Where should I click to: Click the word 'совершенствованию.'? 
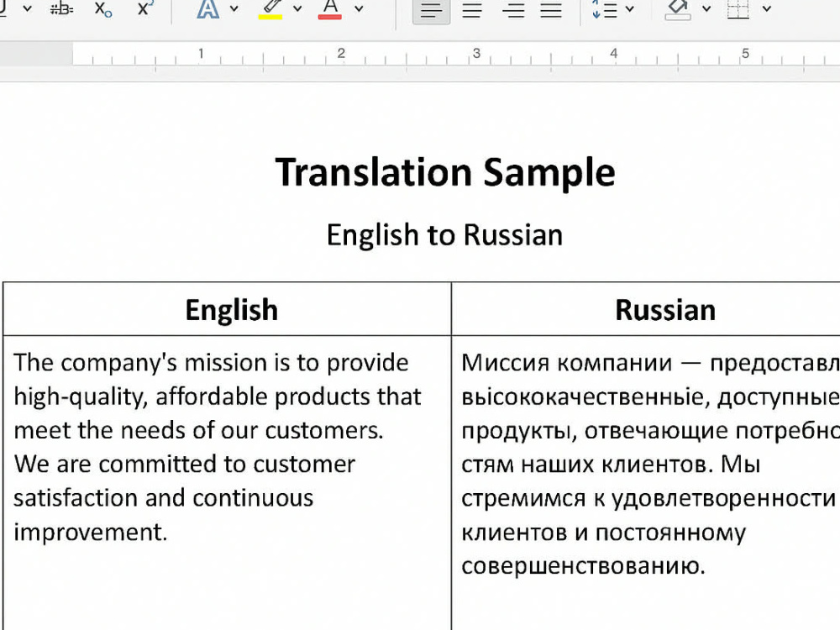(x=584, y=566)
